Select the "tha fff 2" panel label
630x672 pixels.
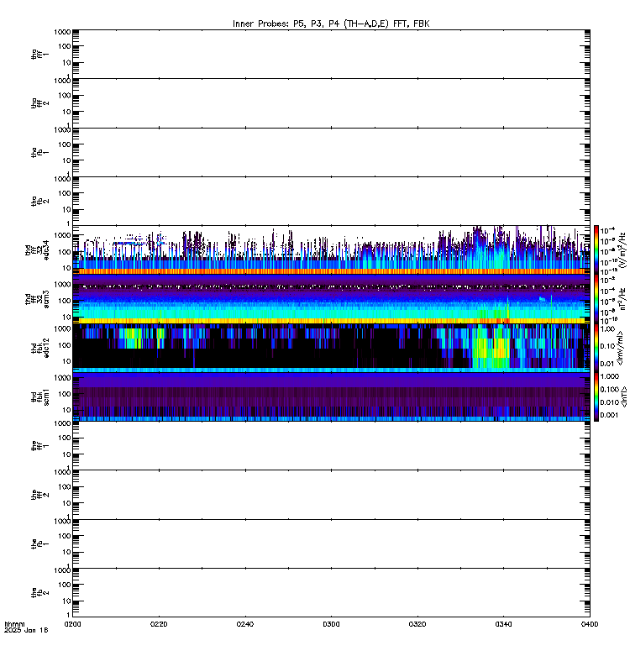[39, 103]
